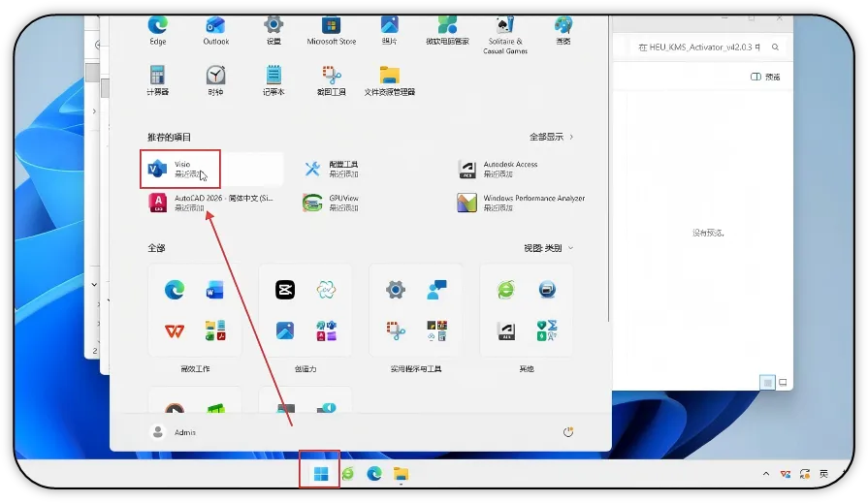This screenshot has height=503, width=868.
Task: Open the pinned Edge app
Action: (x=158, y=30)
